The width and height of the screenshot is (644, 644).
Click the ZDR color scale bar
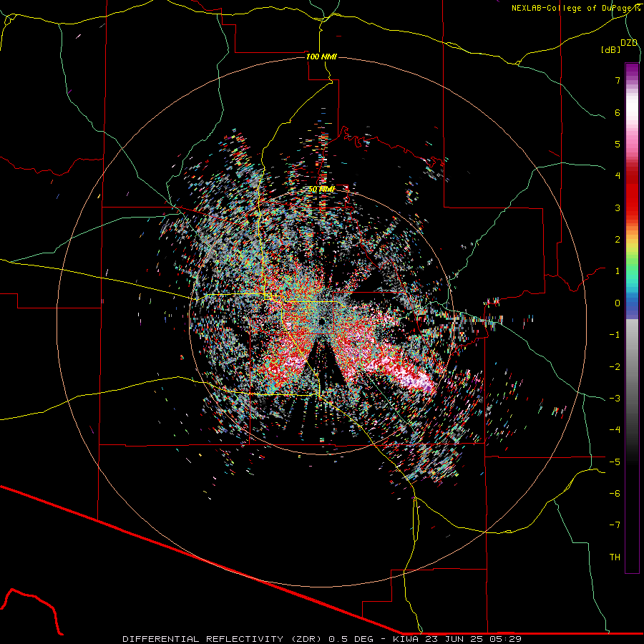coord(632,318)
